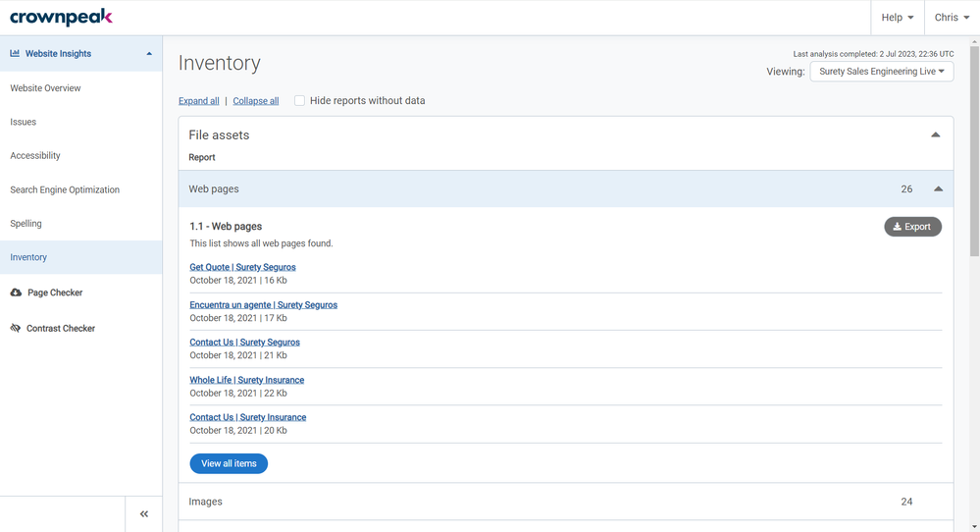The image size is (980, 532).
Task: Collapse the Web pages report row
Action: (566, 188)
